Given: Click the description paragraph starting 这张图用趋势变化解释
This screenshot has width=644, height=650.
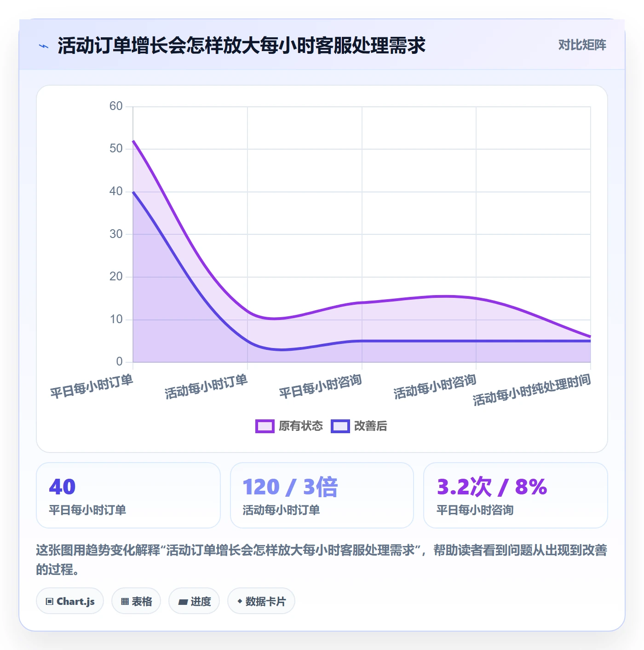Looking at the screenshot, I should pyautogui.click(x=322, y=560).
